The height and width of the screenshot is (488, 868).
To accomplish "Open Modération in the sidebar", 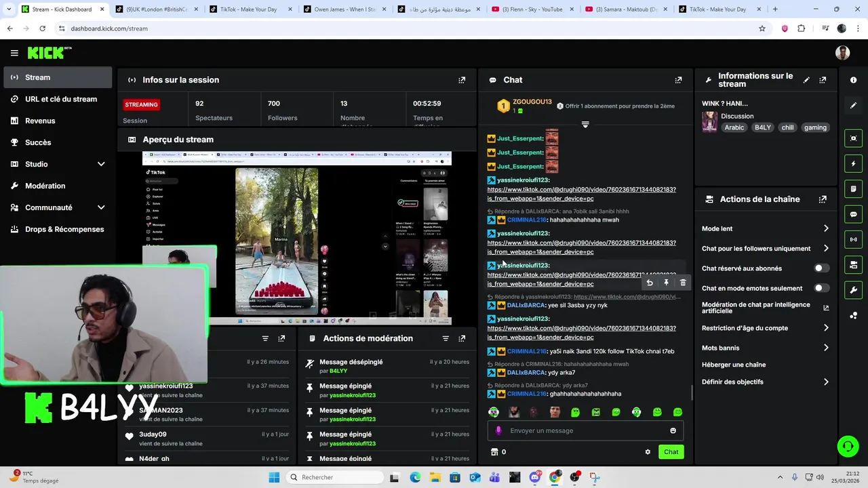I will (x=58, y=186).
